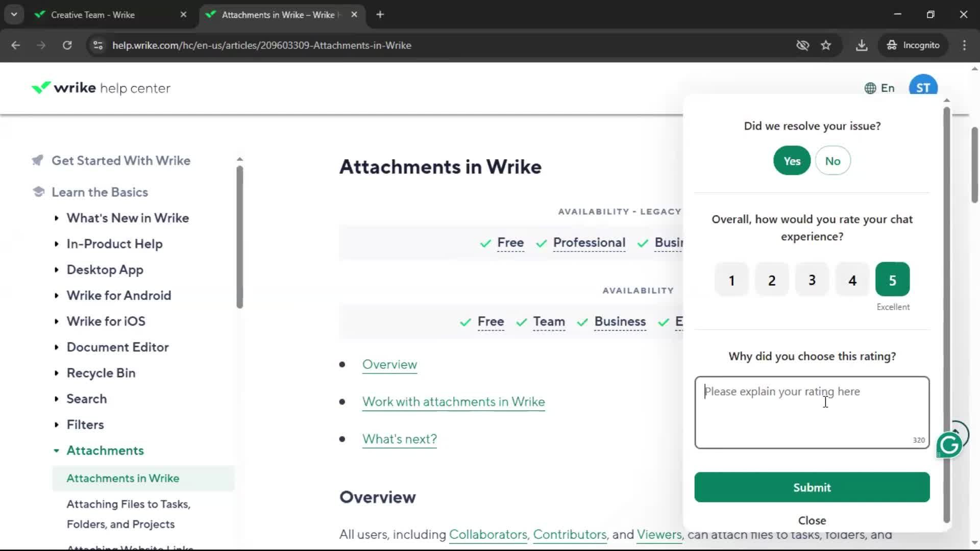
Task: Rate chat experience 3
Action: pos(812,280)
